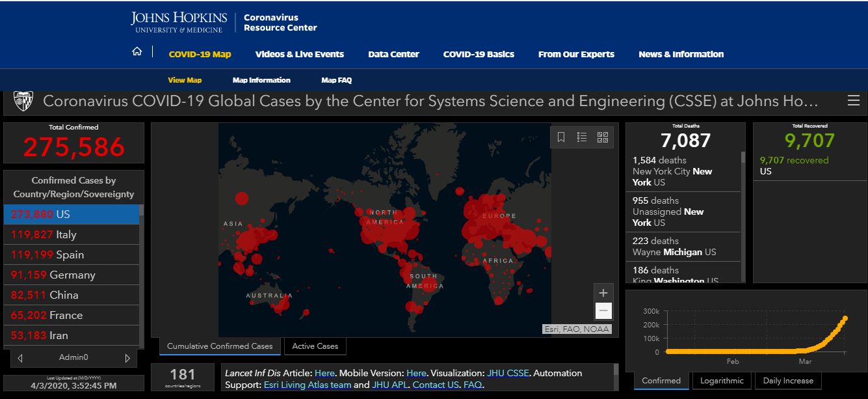Click Coronavirus Resource Center title
Viewport: 868px width, 399px height.
click(280, 23)
